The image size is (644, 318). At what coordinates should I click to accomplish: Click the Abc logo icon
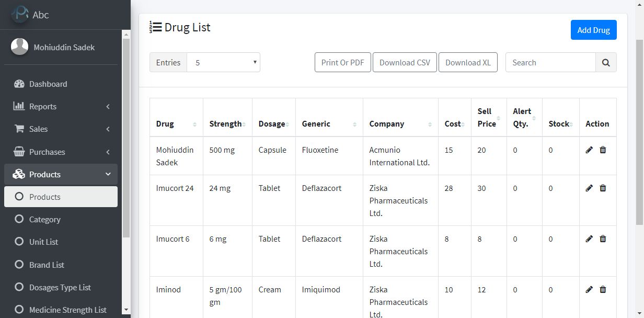tap(20, 14)
